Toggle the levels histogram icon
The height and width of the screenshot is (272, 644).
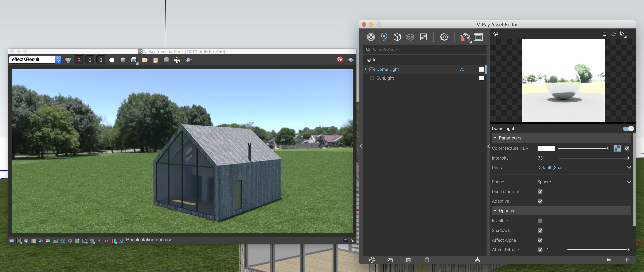(x=55, y=241)
